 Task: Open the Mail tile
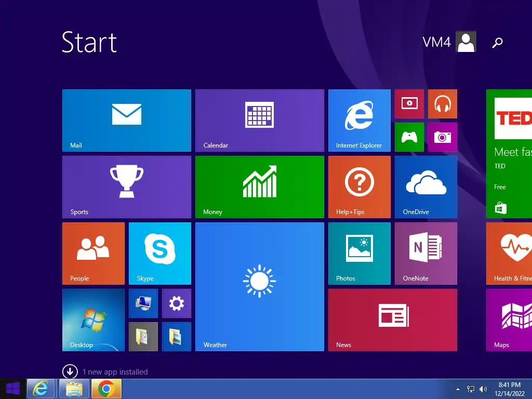click(x=127, y=121)
